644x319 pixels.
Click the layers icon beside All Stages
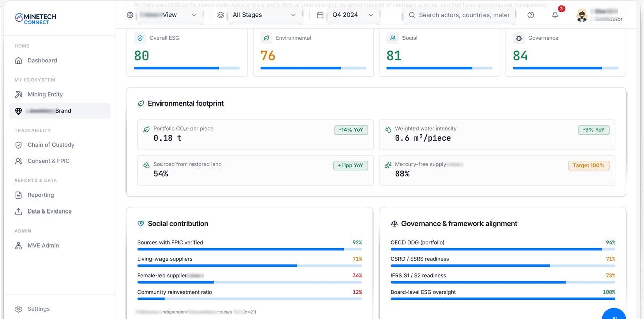(220, 15)
